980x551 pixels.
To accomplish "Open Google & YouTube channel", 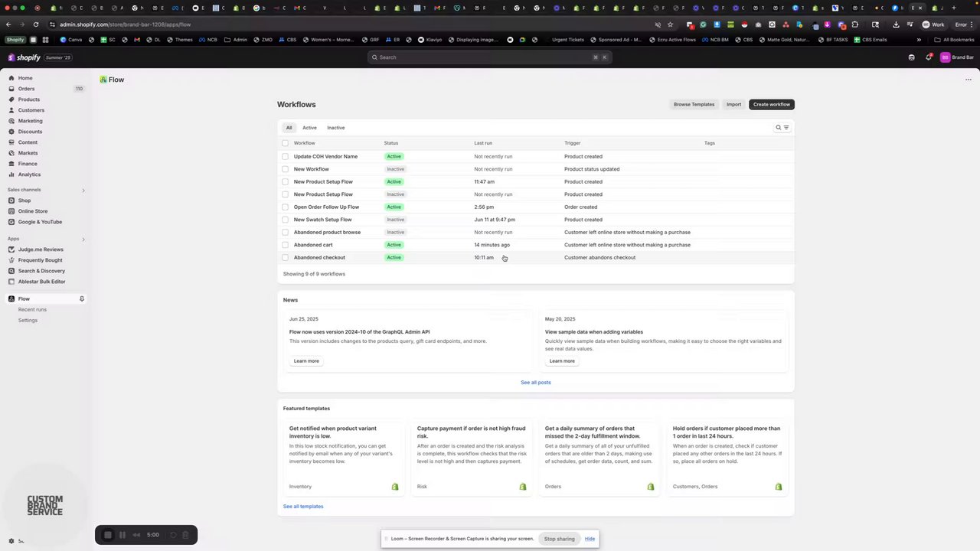I will (40, 222).
